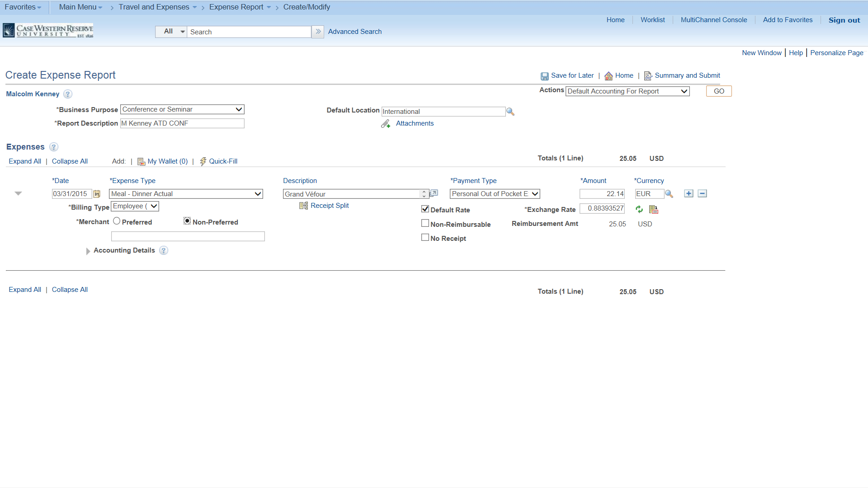Click the search go arrow button
The image size is (868, 488).
318,32
